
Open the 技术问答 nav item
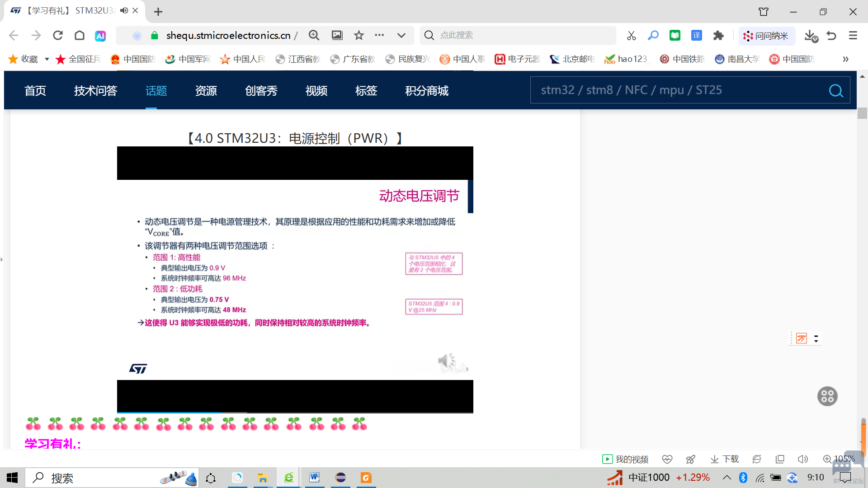click(96, 91)
